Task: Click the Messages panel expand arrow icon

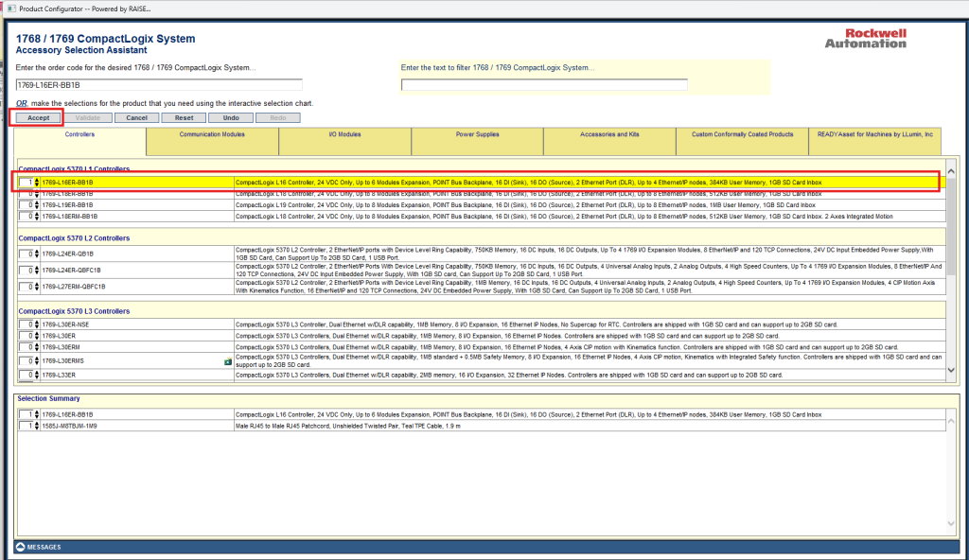Action: tap(20, 547)
